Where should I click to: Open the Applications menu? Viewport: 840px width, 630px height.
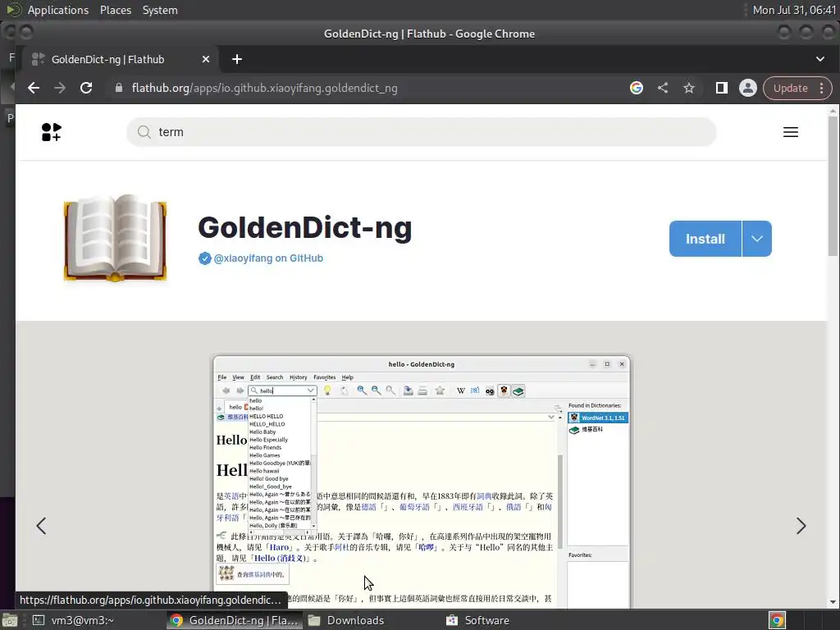coord(58,10)
